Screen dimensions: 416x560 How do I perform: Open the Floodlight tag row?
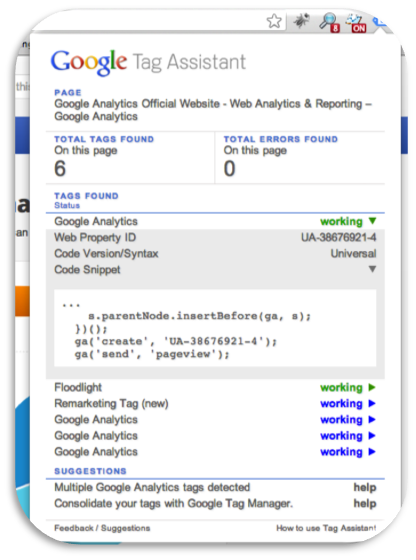pos(215,388)
